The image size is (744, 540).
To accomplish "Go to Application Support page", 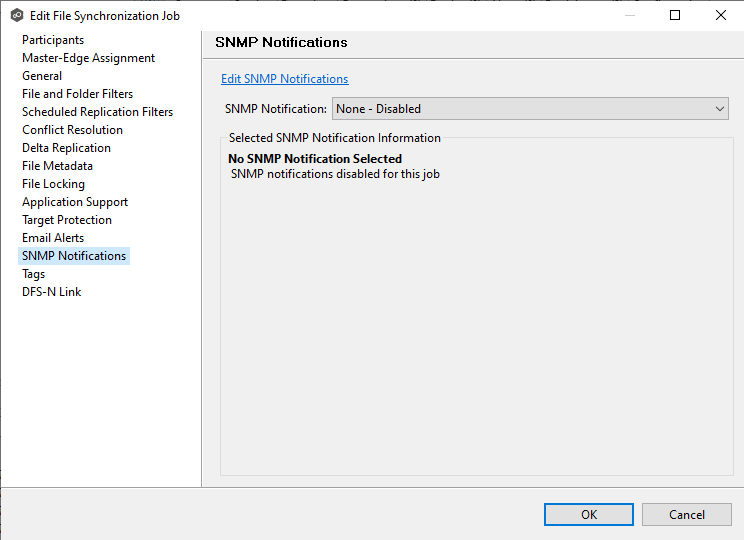I will [x=75, y=202].
